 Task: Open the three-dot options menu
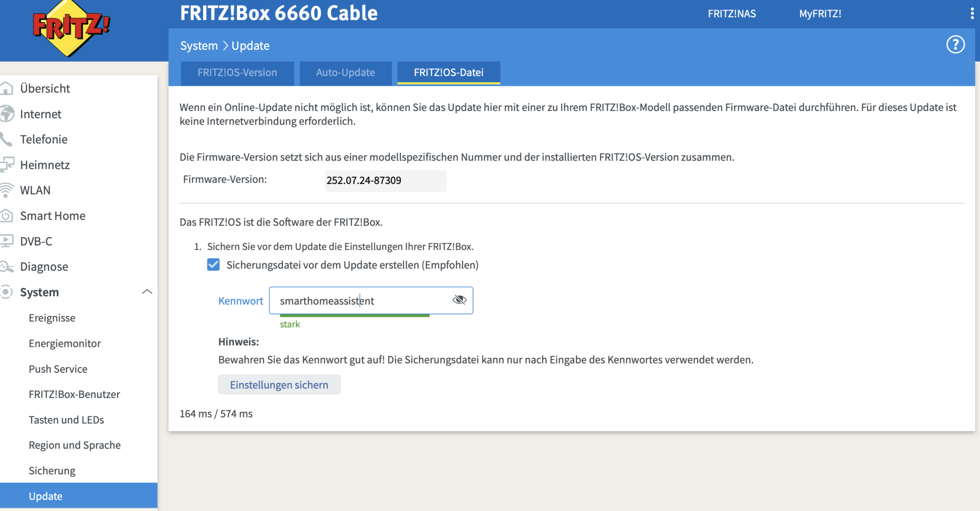[972, 13]
